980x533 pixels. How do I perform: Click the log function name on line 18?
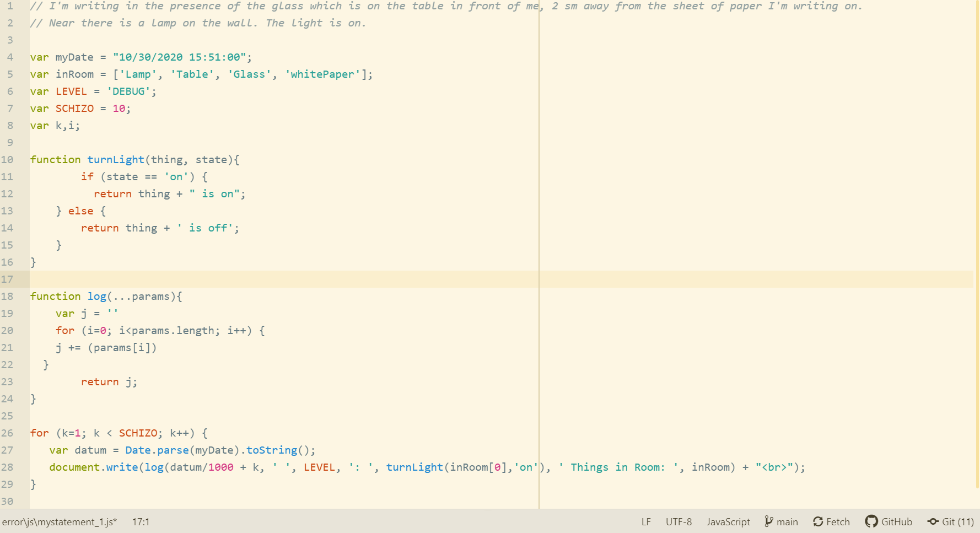96,296
